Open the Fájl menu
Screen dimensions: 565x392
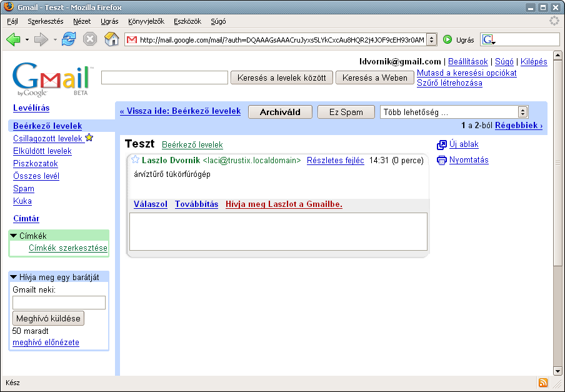(x=12, y=21)
